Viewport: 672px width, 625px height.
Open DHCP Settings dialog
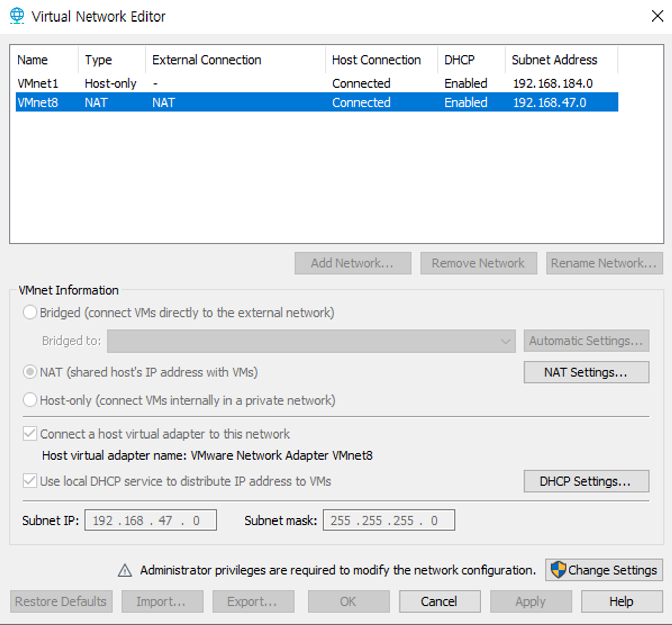[x=586, y=481]
